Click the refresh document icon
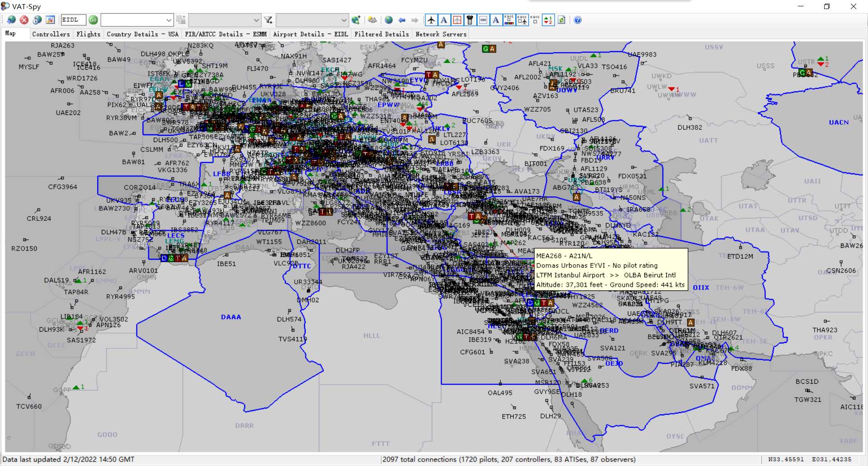The image size is (868, 466). (561, 20)
